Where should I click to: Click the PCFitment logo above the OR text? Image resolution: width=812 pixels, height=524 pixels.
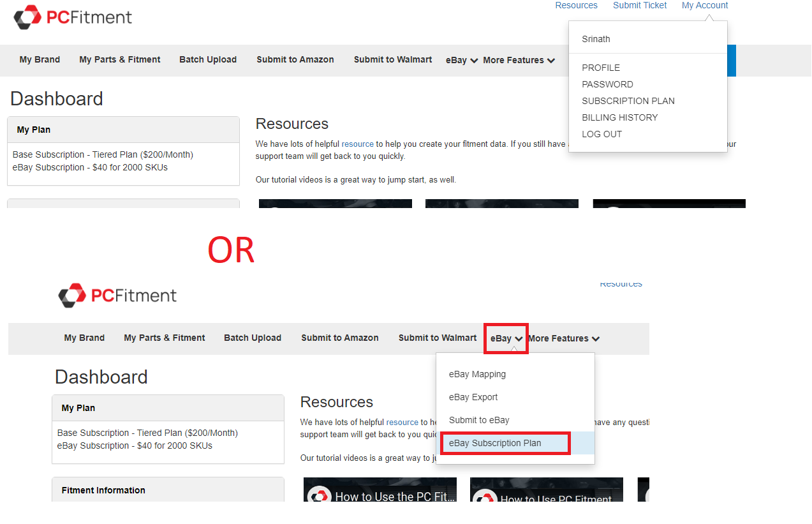pyautogui.click(x=73, y=17)
